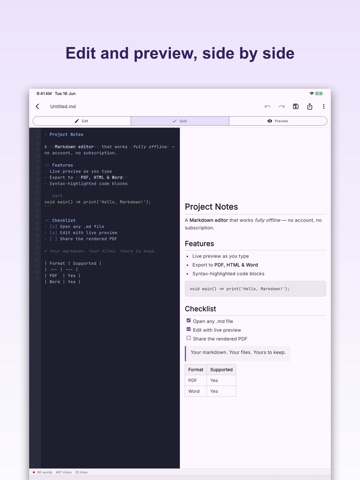This screenshot has height=480, width=360.
Task: Select the Split view tab
Action: 180,121
